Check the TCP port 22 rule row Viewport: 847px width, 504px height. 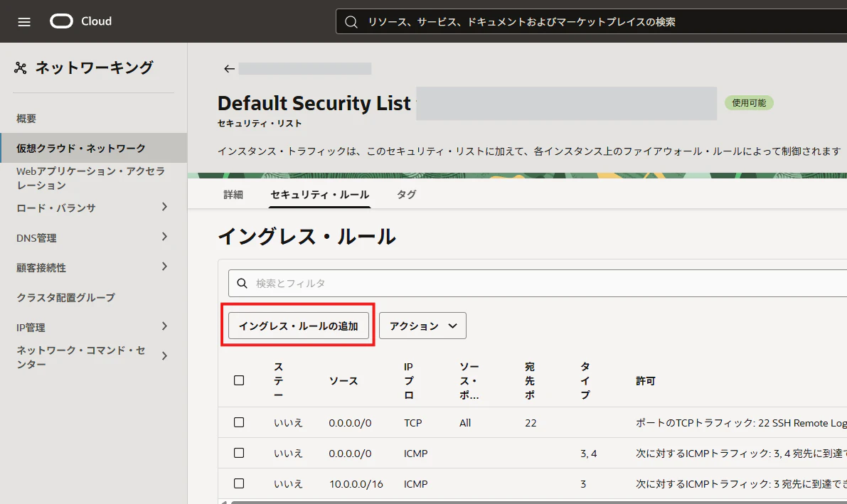click(x=239, y=422)
